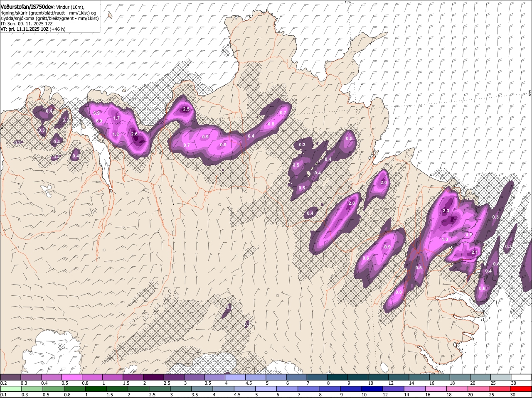
Task: Select lower legend swatch between 1 and 1.5
Action: 97,389
